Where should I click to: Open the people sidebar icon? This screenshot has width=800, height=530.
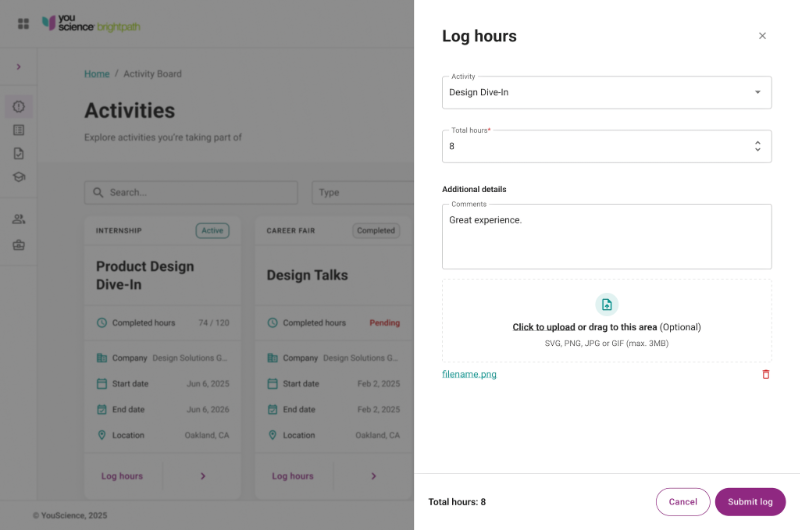click(x=19, y=219)
